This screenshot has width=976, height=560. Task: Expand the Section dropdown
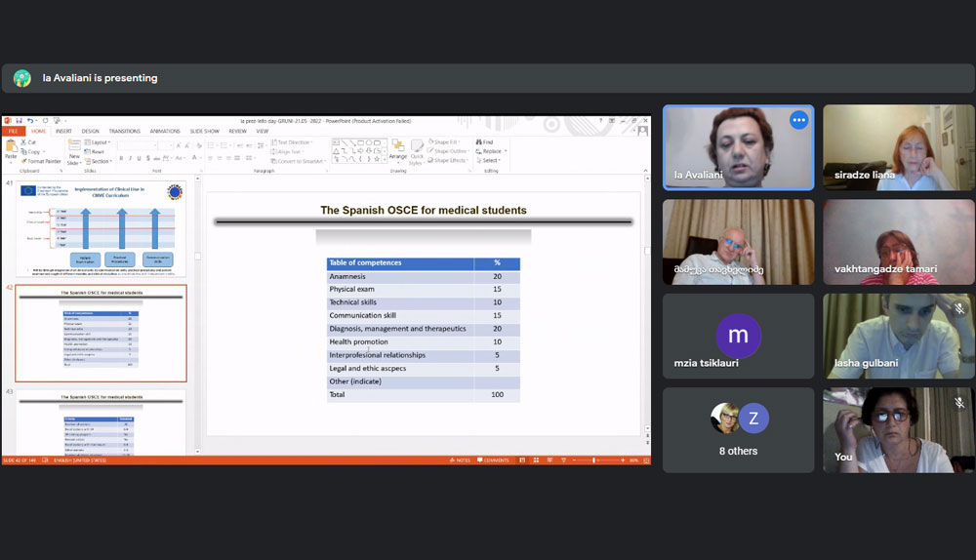click(x=100, y=161)
